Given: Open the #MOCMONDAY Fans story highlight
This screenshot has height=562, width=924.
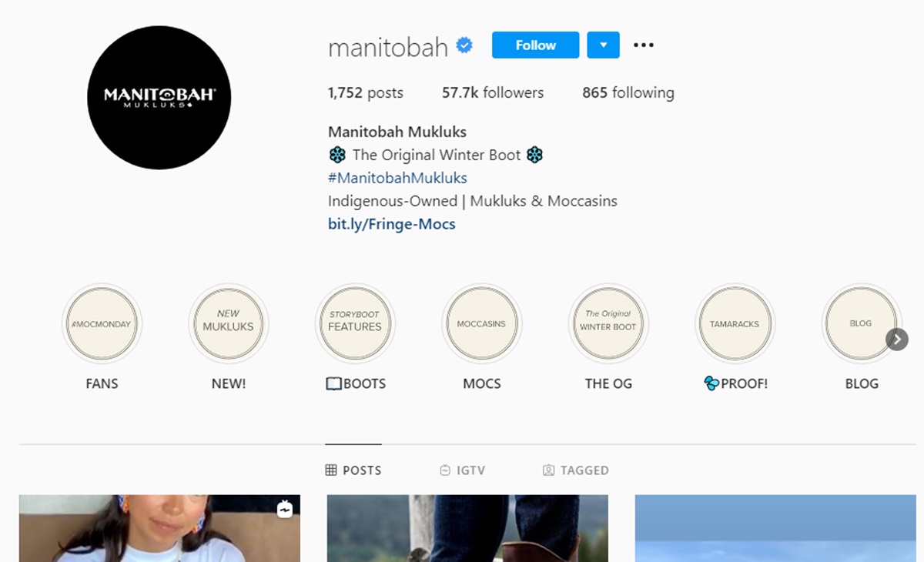Looking at the screenshot, I should click(x=102, y=324).
